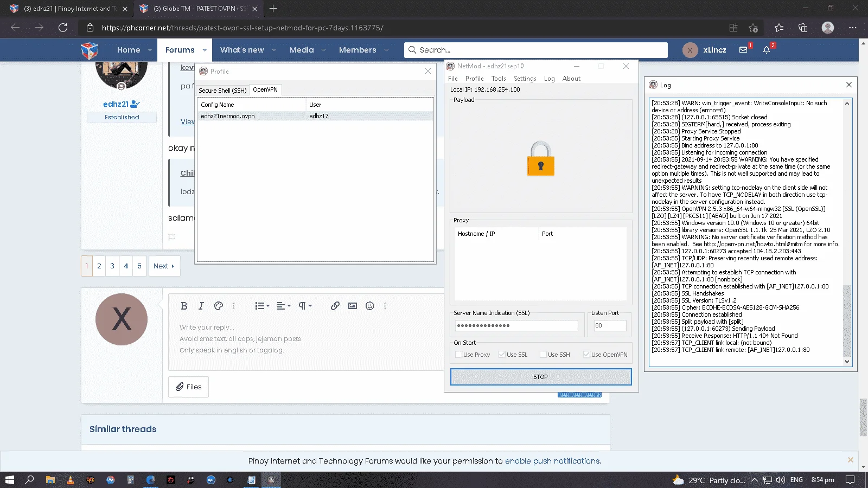Dismiss the push notification banner X

(x=850, y=460)
